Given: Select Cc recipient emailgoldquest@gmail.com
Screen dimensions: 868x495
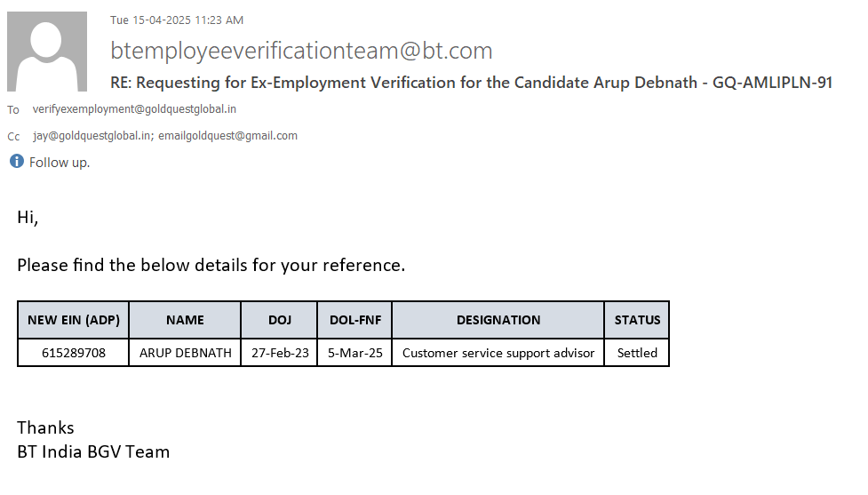Looking at the screenshot, I should click(228, 136).
